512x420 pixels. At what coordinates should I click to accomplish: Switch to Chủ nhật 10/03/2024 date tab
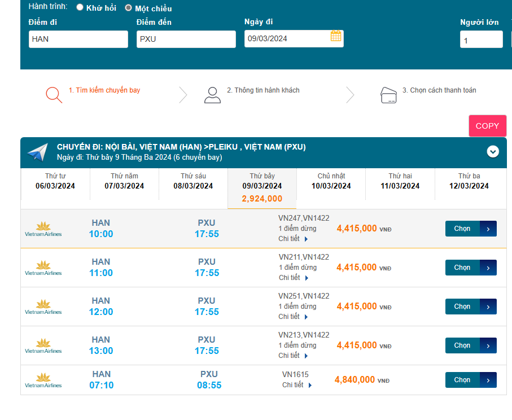tap(331, 181)
